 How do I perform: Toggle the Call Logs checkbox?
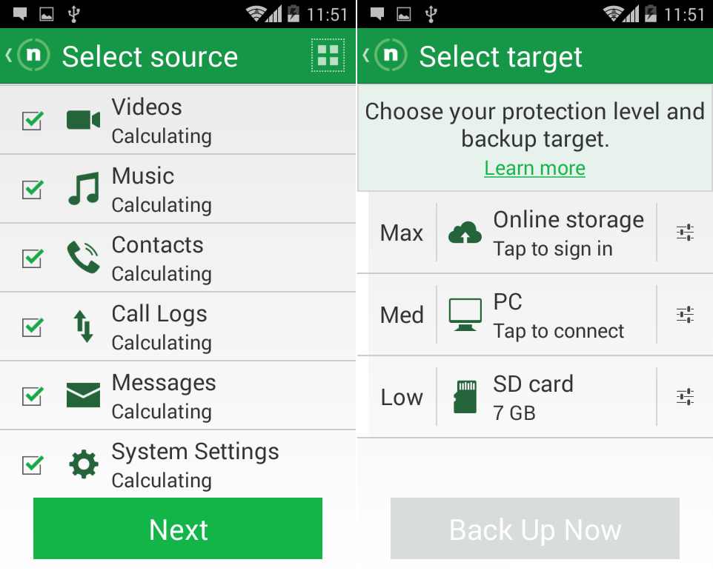pos(33,327)
